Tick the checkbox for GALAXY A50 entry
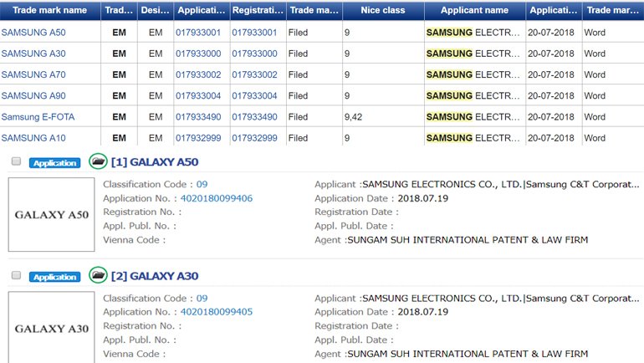The width and height of the screenshot is (644, 363). pos(16,161)
